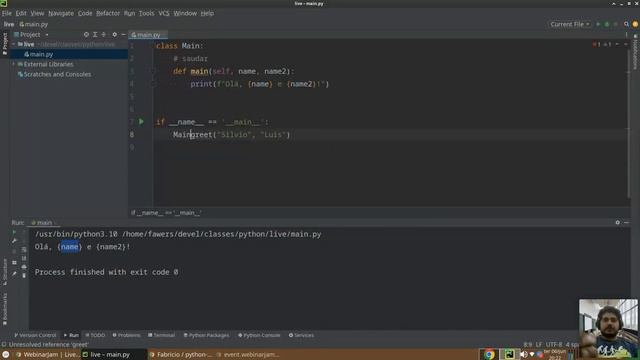Collapse the live project folder
The width and height of the screenshot is (640, 360).
pos(14,44)
